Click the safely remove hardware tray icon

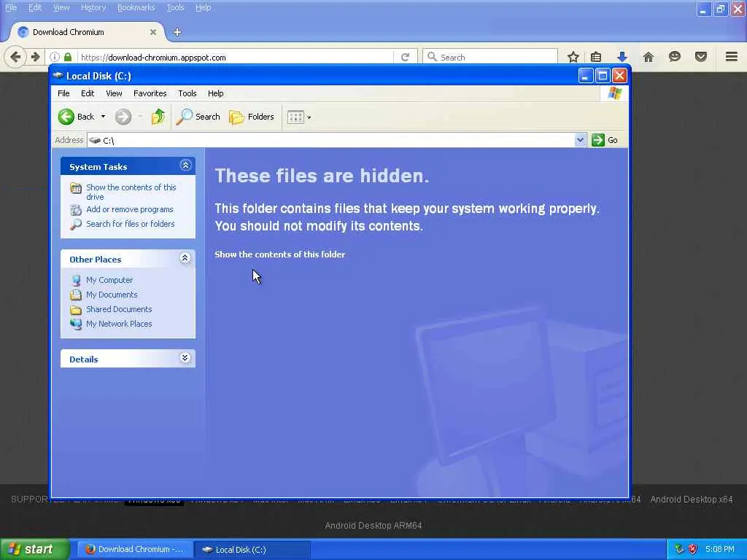(x=679, y=550)
